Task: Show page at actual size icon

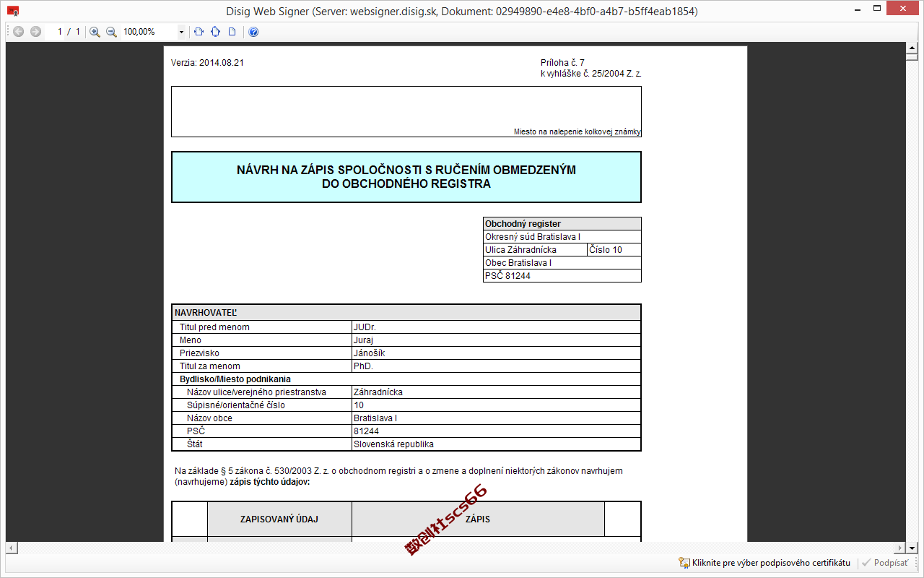Action: [x=232, y=32]
